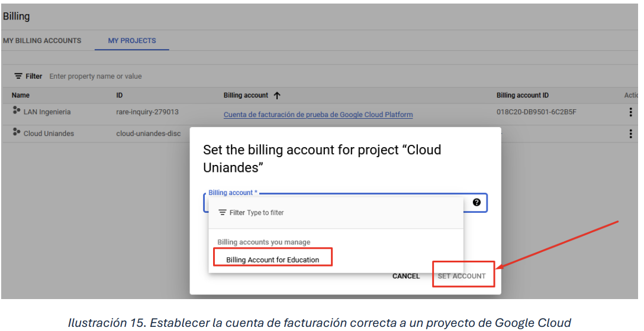Screen dimensions: 644x331
Task: Open the Cuenta de facturación de prueba link
Action: tap(318, 115)
